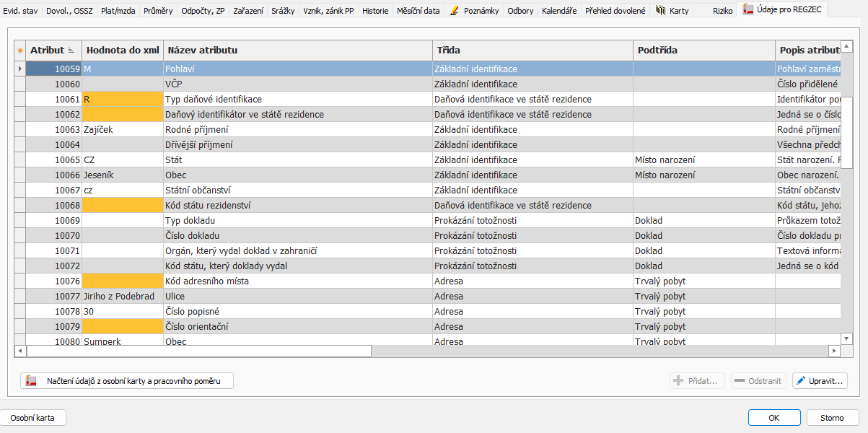
Task: Click the pencil icon on the Upravit button
Action: [800, 381]
